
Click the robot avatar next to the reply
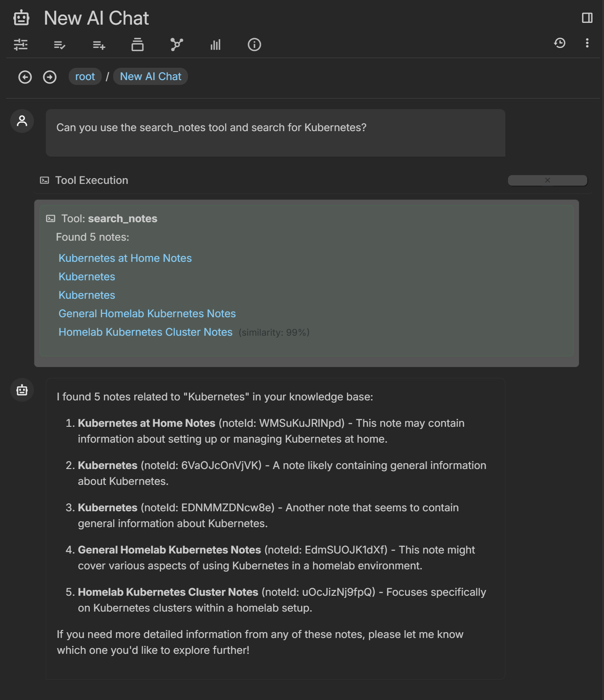click(x=21, y=389)
